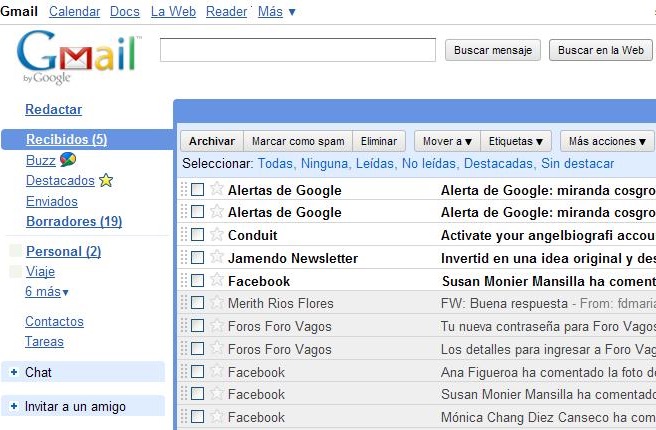Select checkbox for Los detalles para ingresar message
The width and height of the screenshot is (656, 430).
[197, 348]
